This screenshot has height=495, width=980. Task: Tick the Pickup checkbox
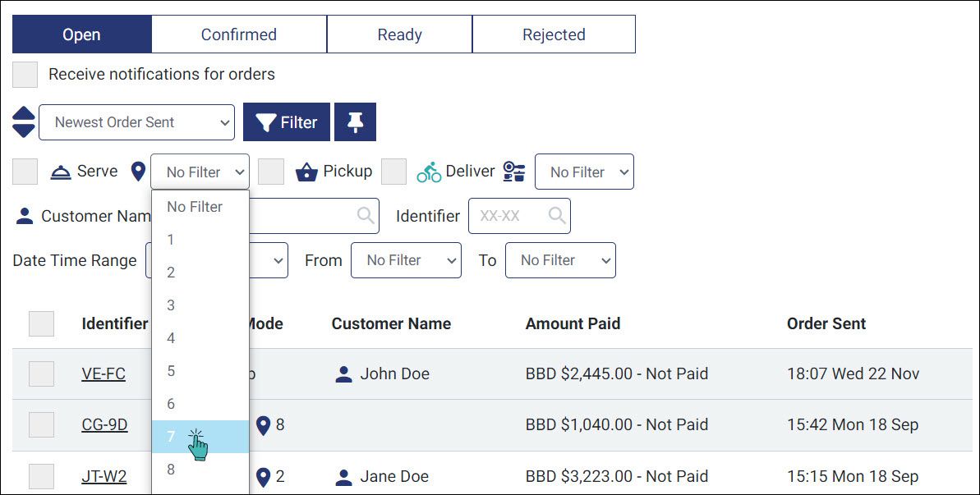271,172
